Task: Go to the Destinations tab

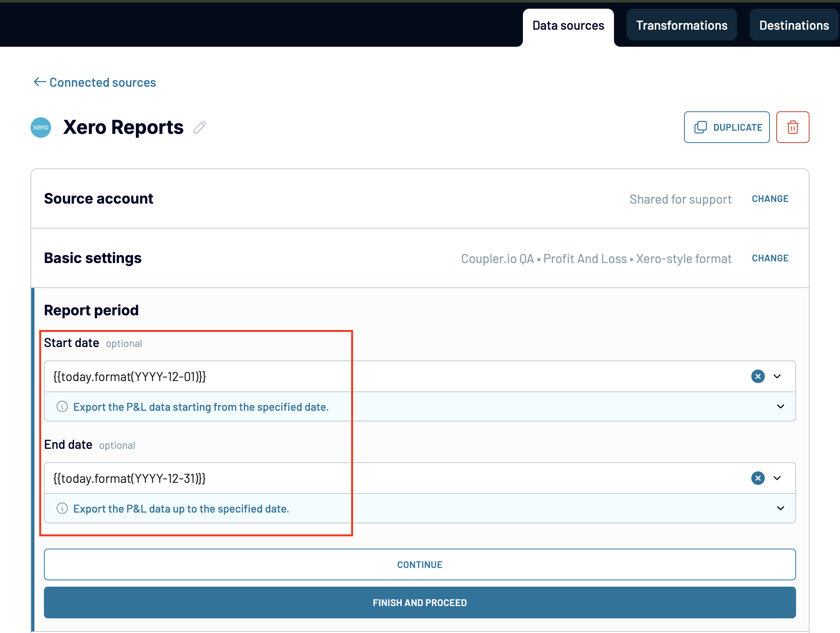Action: pos(794,25)
